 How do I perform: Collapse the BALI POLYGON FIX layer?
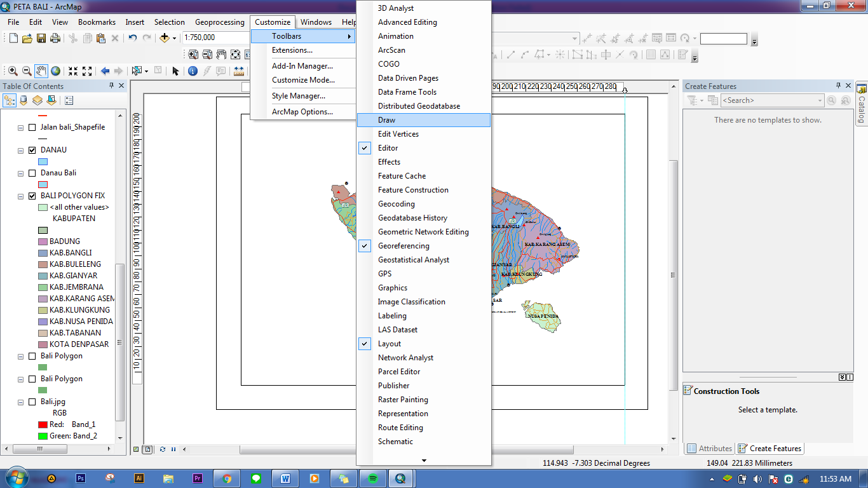pos(20,196)
